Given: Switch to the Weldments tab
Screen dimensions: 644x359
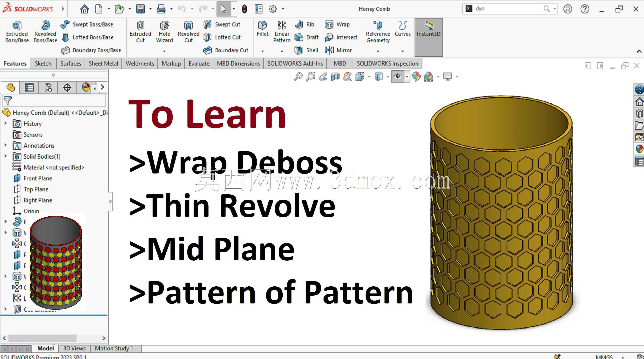Looking at the screenshot, I should click(x=140, y=64).
